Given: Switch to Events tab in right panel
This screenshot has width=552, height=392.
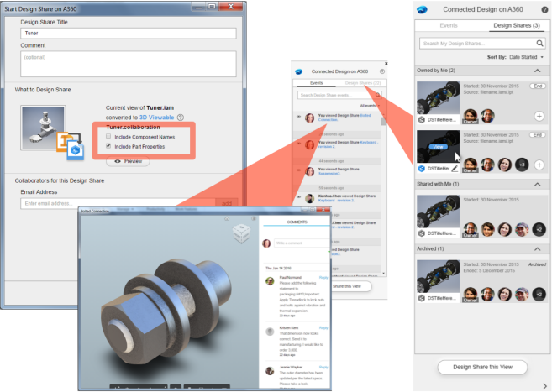Looking at the screenshot, I should pyautogui.click(x=449, y=25).
